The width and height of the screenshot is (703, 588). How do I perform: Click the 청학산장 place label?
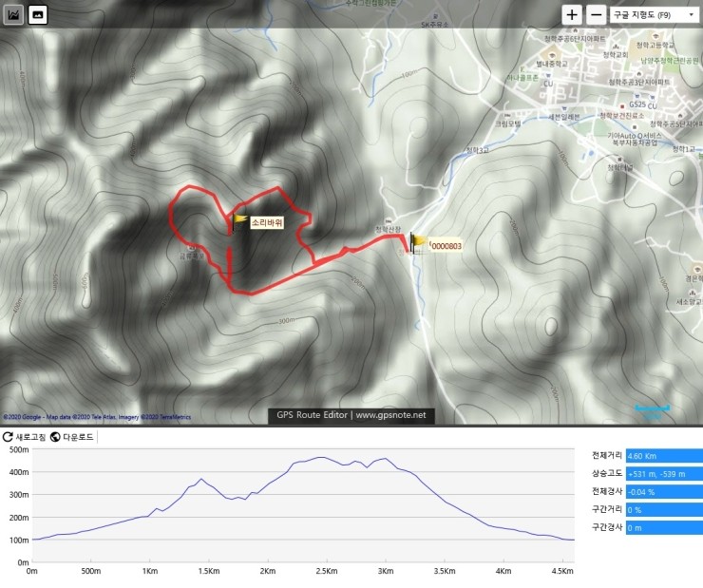coord(389,229)
